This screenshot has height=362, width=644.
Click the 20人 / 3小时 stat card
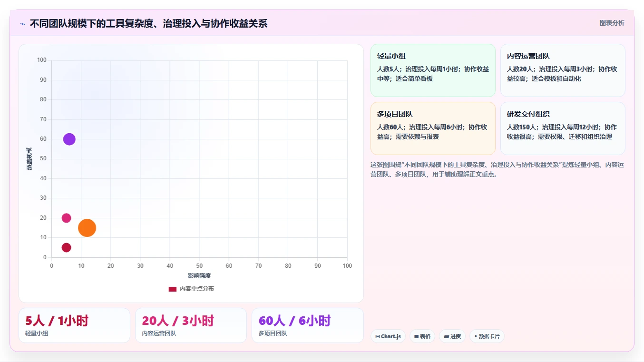(x=191, y=325)
